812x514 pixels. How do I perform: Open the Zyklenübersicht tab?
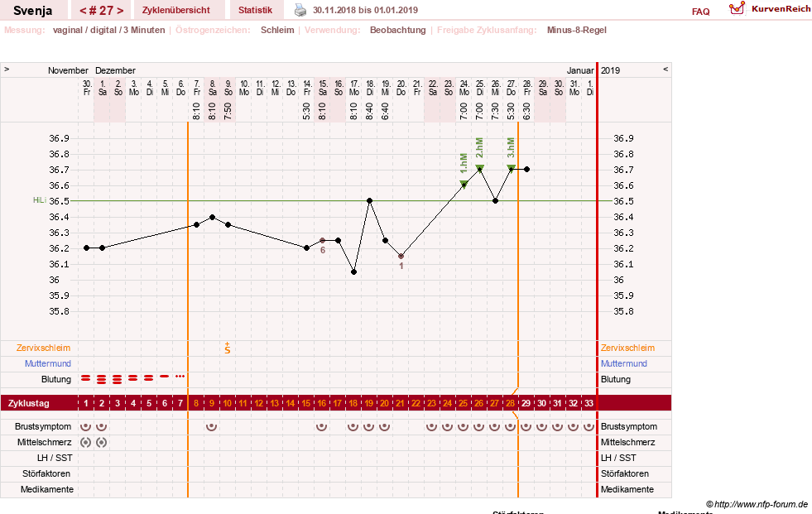[x=176, y=11]
